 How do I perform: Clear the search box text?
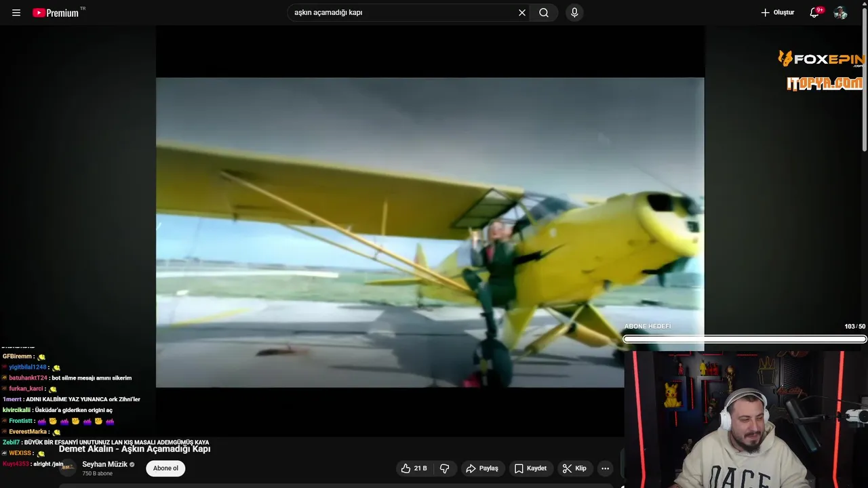coord(522,13)
